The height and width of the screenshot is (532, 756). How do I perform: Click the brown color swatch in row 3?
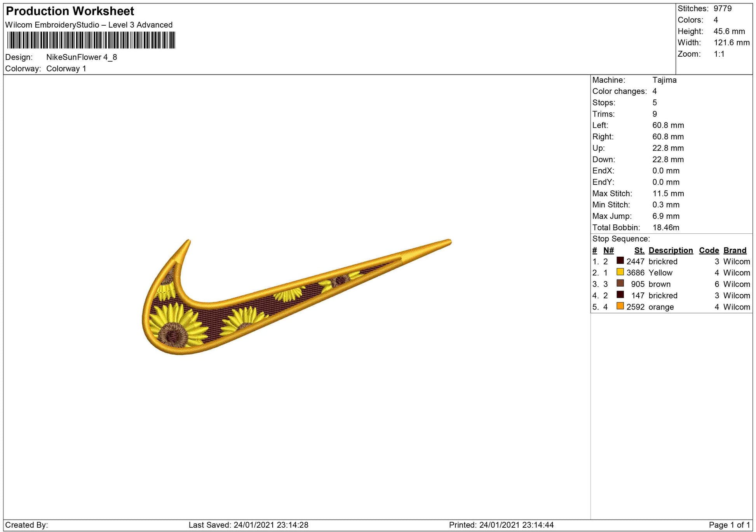click(620, 283)
